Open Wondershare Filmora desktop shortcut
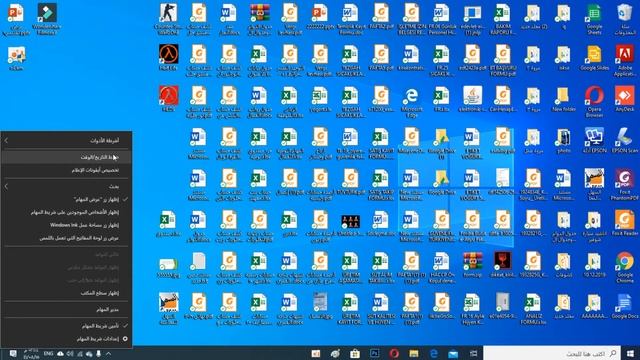 tap(47, 19)
